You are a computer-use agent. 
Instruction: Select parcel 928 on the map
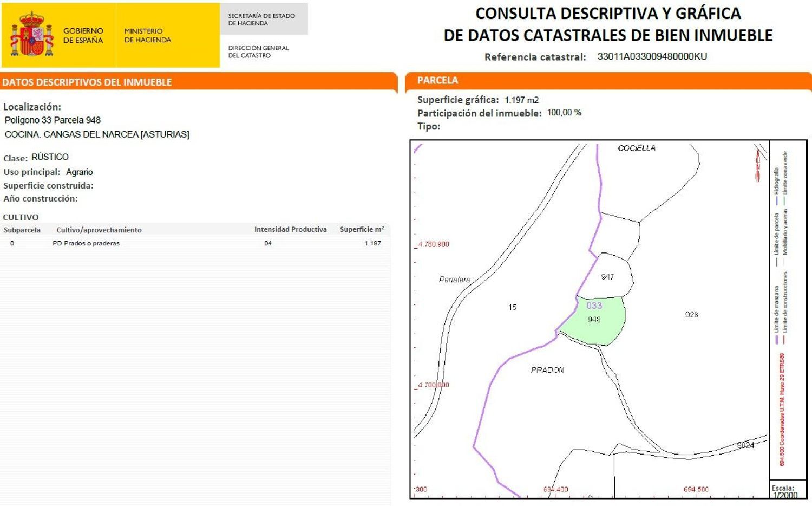click(693, 314)
